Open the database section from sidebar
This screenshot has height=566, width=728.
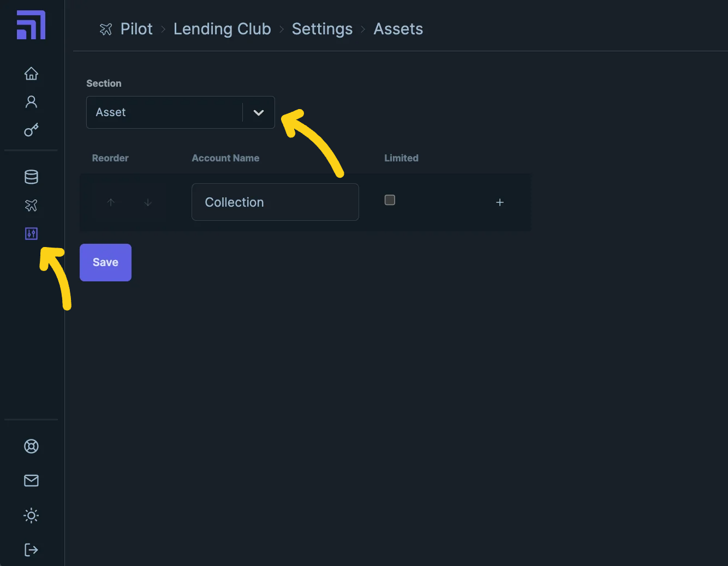pos(31,177)
